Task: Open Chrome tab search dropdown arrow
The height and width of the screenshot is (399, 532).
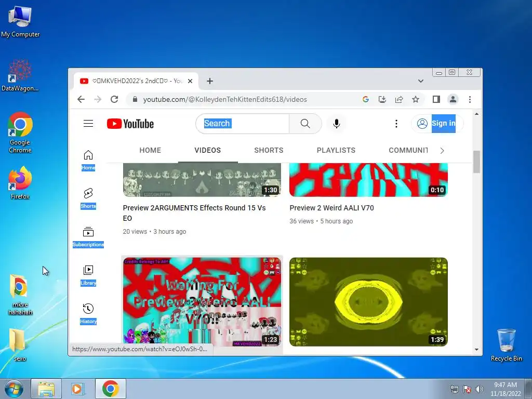Action: 421,81
